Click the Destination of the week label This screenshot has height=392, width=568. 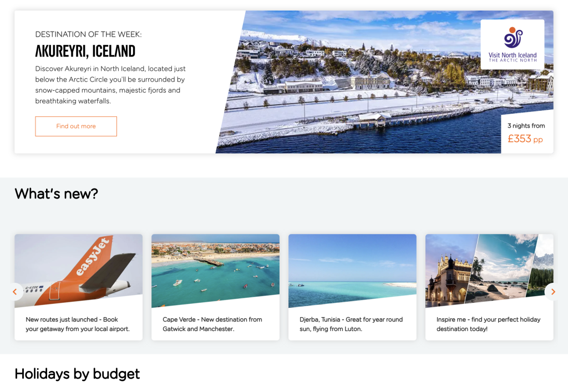(88, 34)
